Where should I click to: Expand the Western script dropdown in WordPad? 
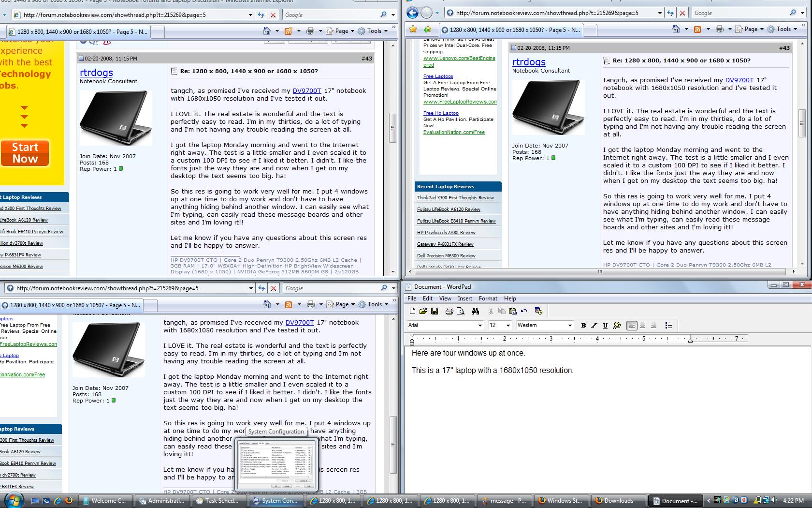click(570, 326)
